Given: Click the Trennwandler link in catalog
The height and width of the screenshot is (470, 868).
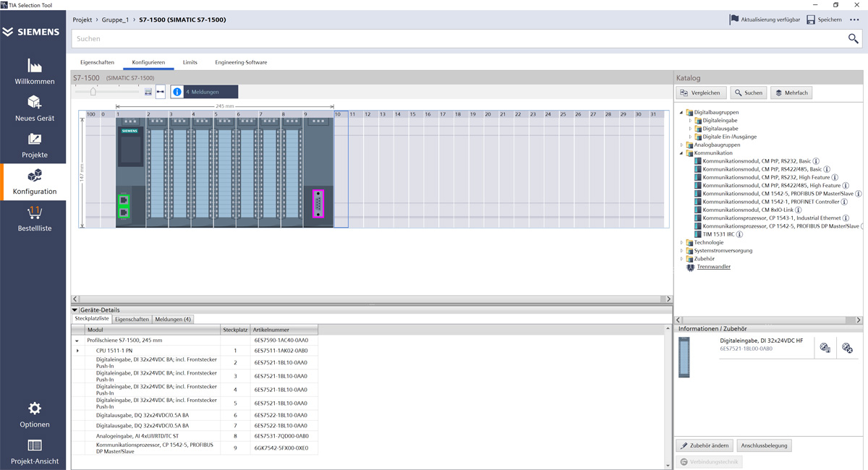Looking at the screenshot, I should pos(713,267).
